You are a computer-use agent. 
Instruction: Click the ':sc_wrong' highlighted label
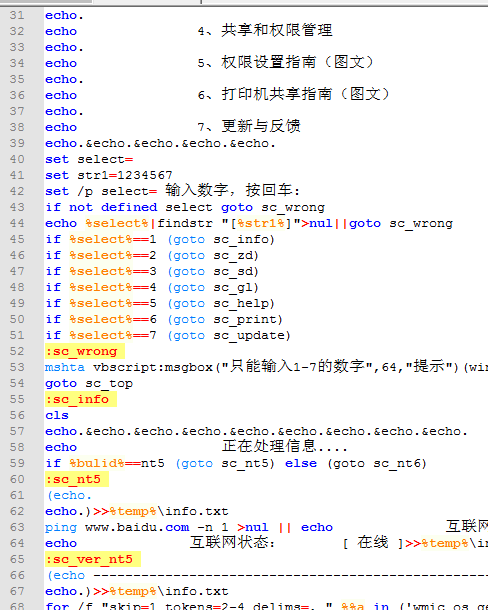tap(85, 351)
